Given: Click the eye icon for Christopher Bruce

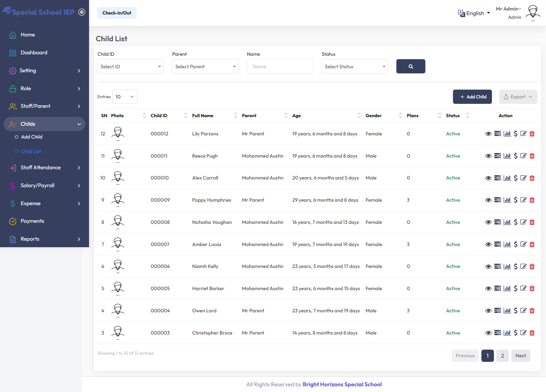Looking at the screenshot, I should 488,333.
